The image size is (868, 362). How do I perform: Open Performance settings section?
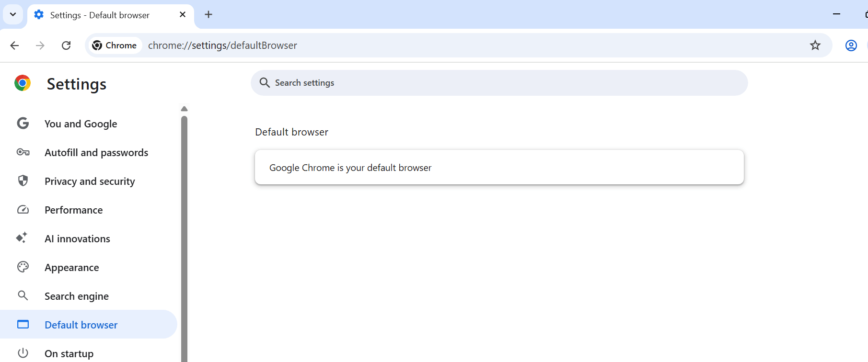tap(89, 210)
